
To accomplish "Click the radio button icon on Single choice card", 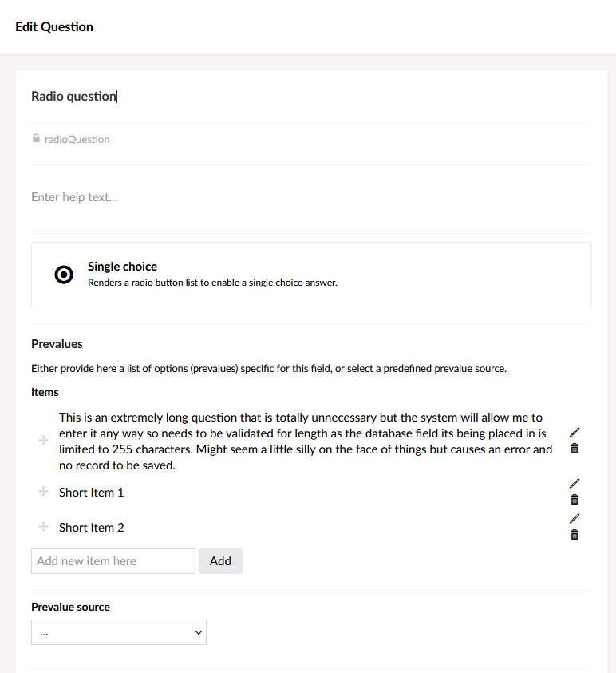I will coord(63,274).
